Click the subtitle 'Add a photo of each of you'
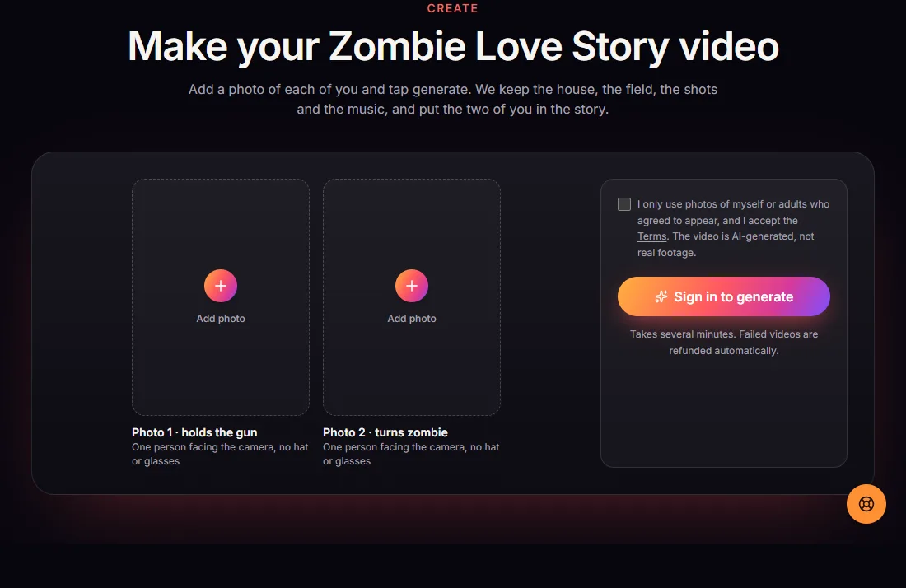The height and width of the screenshot is (588, 906). (x=453, y=100)
